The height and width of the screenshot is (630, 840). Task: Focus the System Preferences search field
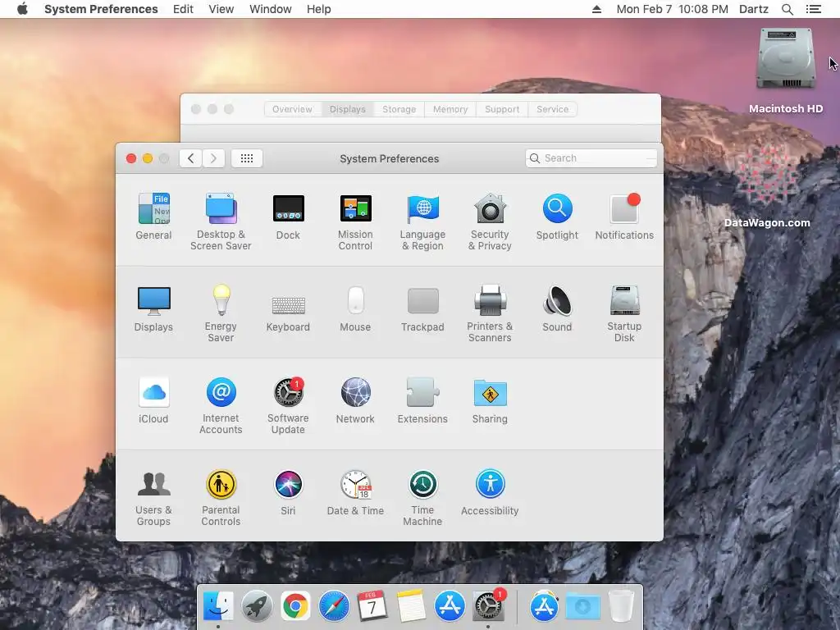[x=591, y=158]
